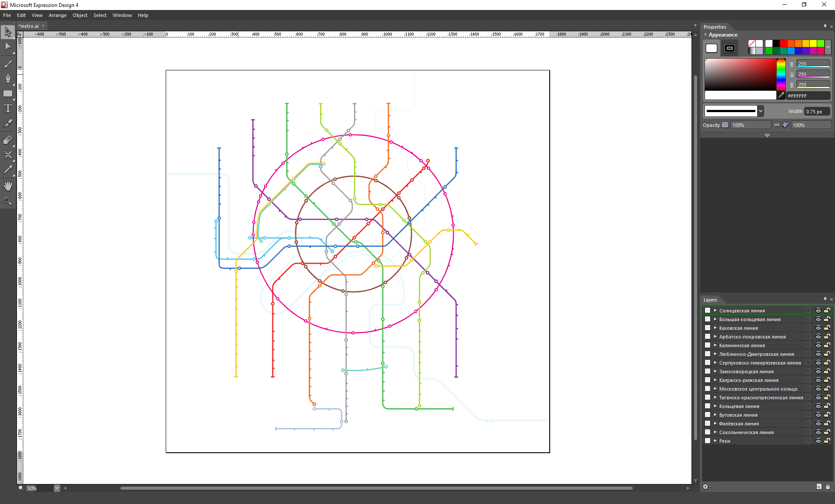Pick the Color Dropper tool
This screenshot has width=835, height=504.
click(8, 170)
